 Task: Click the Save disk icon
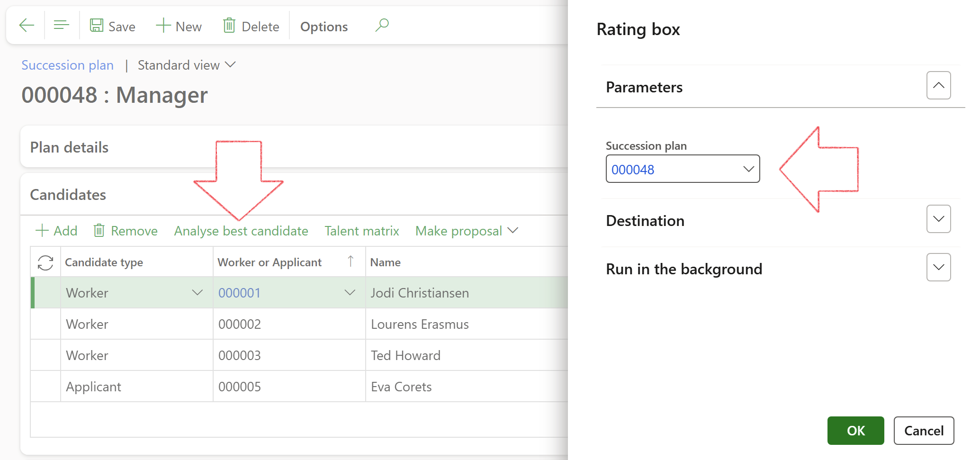97,26
